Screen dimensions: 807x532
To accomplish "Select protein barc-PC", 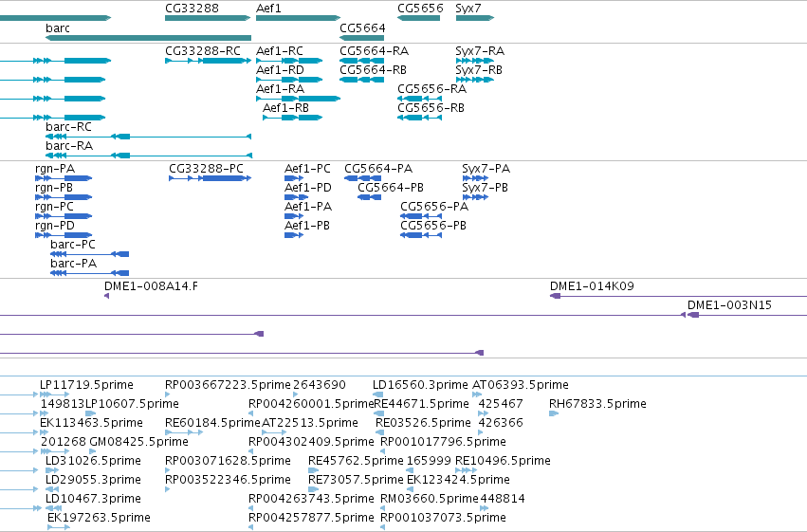I will 73,245.
